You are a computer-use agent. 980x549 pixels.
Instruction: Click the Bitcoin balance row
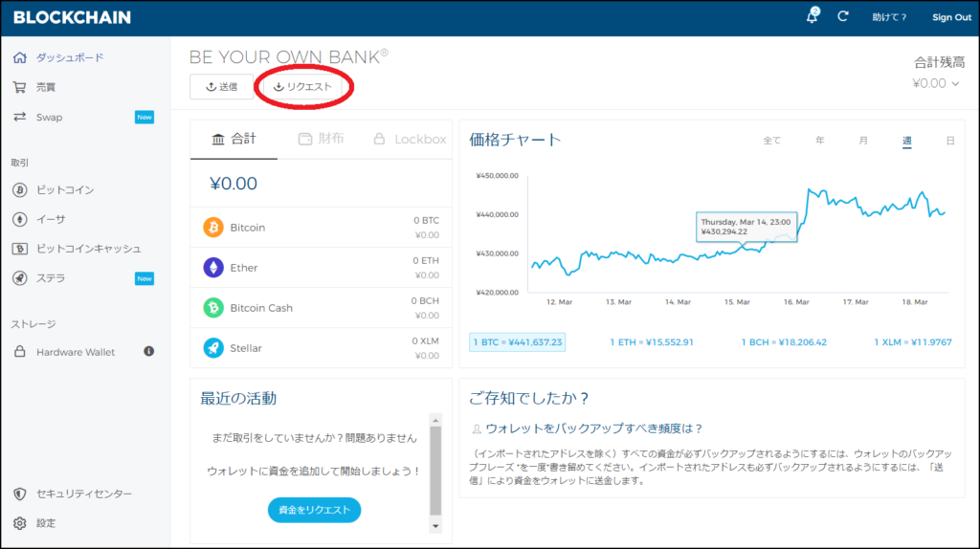tap(322, 228)
